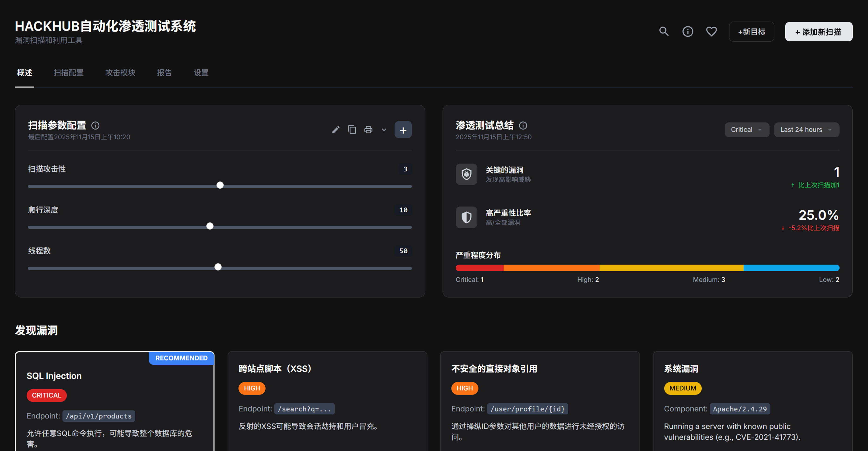Print the scan configuration via printer icon

pos(368,129)
